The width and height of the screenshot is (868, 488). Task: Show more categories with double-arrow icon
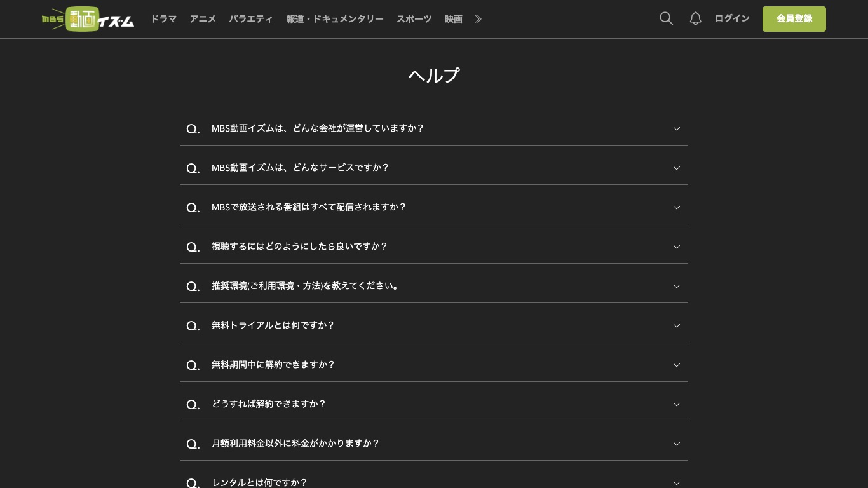478,19
